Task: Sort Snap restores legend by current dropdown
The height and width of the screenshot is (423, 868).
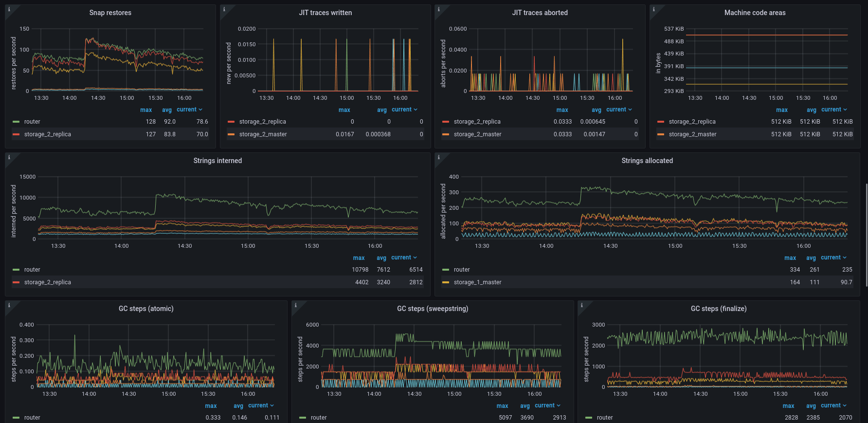Action: coord(189,110)
